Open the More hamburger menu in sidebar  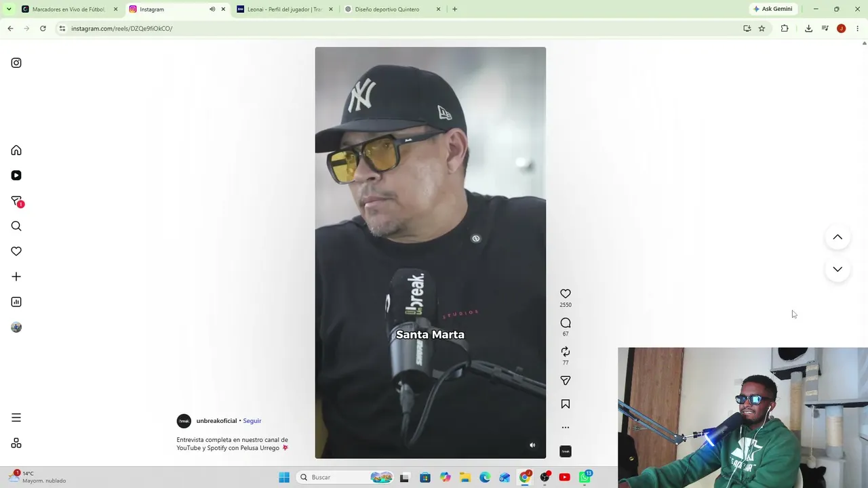(x=16, y=418)
